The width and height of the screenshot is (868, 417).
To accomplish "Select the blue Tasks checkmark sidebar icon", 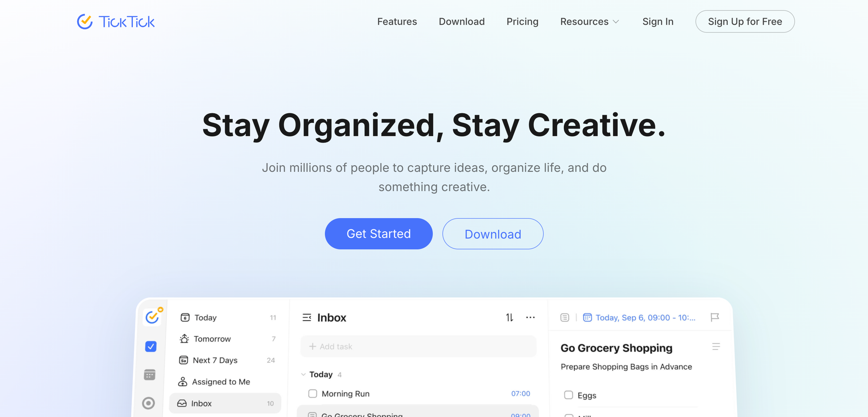I will pos(151,346).
